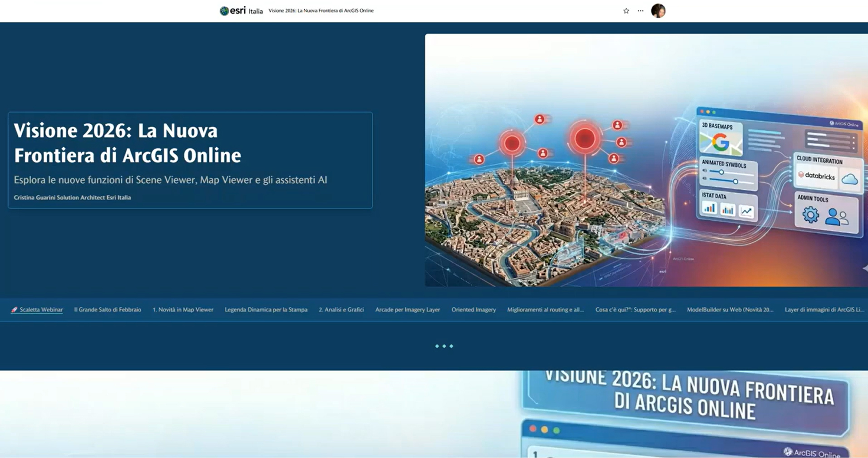Screen dimensions: 868x458
Task: Jump to Legenda Dinamica per la Stampa
Action: coord(266,310)
